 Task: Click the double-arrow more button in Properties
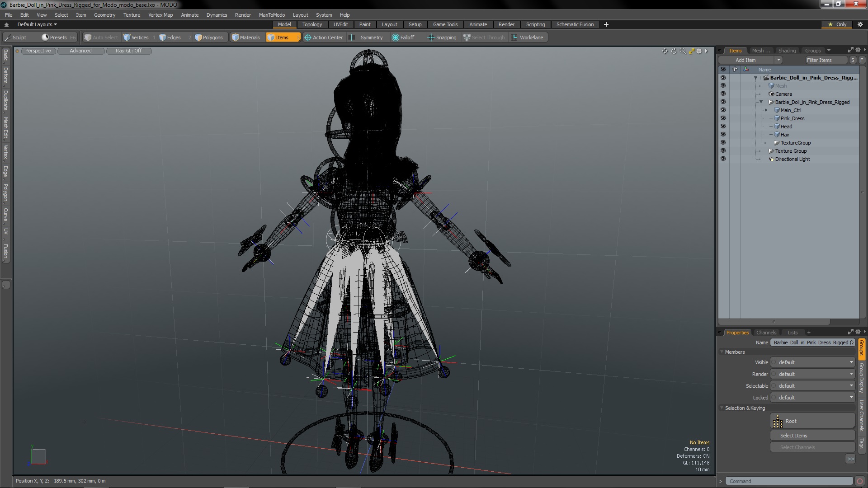pyautogui.click(x=850, y=459)
